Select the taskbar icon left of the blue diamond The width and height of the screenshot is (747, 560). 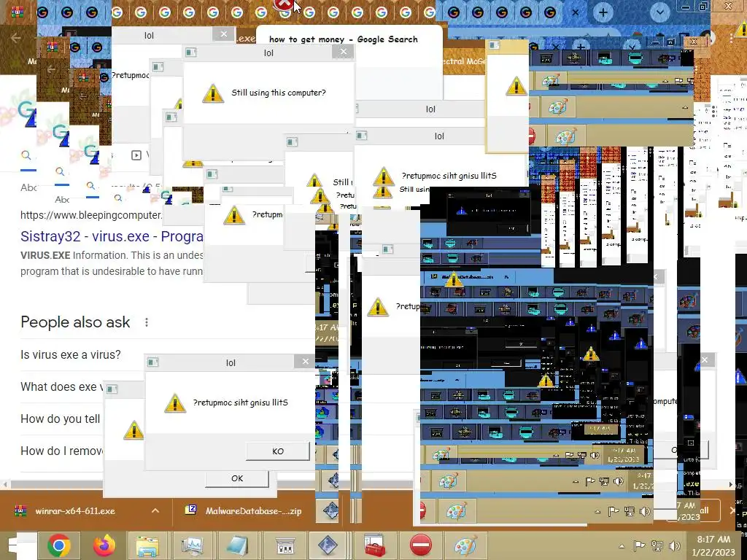(x=285, y=545)
